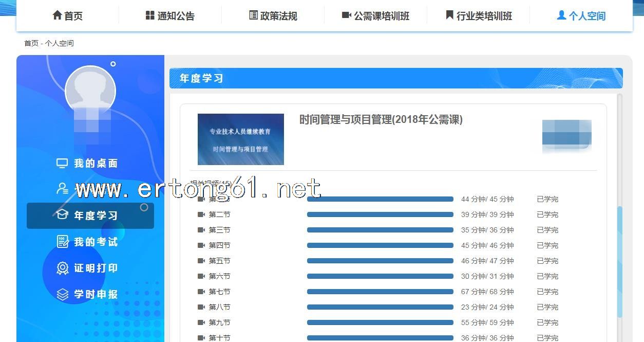Click the grid icon beside 通知公告
This screenshot has width=644, height=342.
pyautogui.click(x=150, y=15)
